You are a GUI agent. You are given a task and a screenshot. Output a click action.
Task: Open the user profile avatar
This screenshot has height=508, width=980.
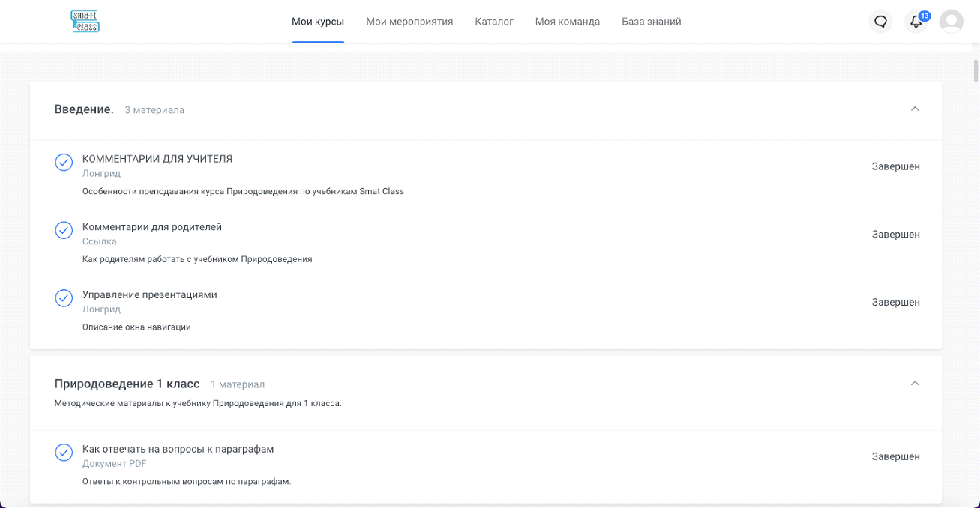coord(951,22)
